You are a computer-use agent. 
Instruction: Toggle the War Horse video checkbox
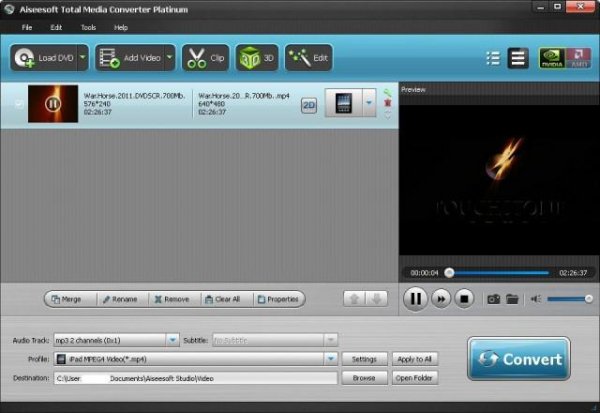19,104
